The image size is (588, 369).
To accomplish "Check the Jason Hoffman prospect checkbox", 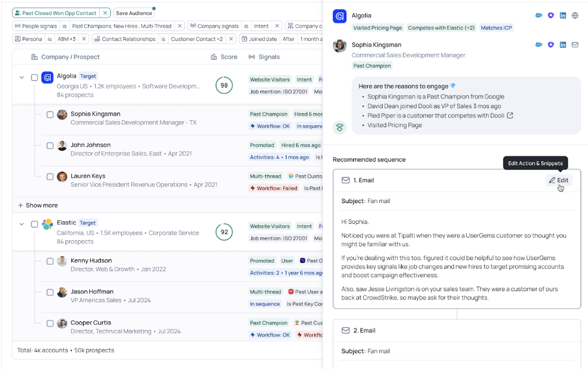I will [50, 292].
